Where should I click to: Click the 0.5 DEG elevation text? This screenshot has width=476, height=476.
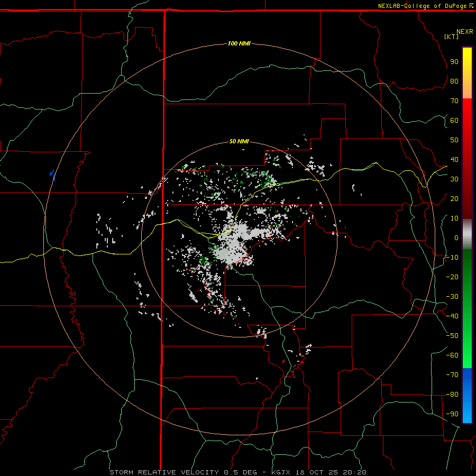click(x=240, y=472)
